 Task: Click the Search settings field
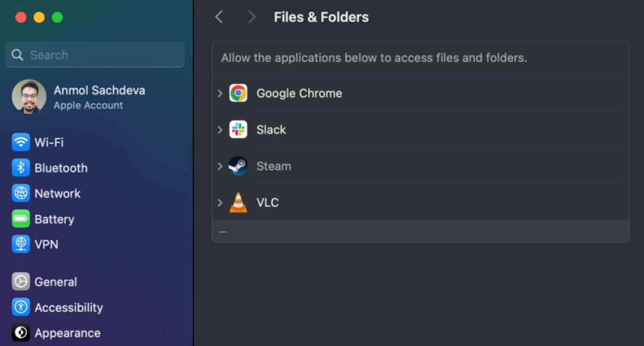click(x=95, y=55)
